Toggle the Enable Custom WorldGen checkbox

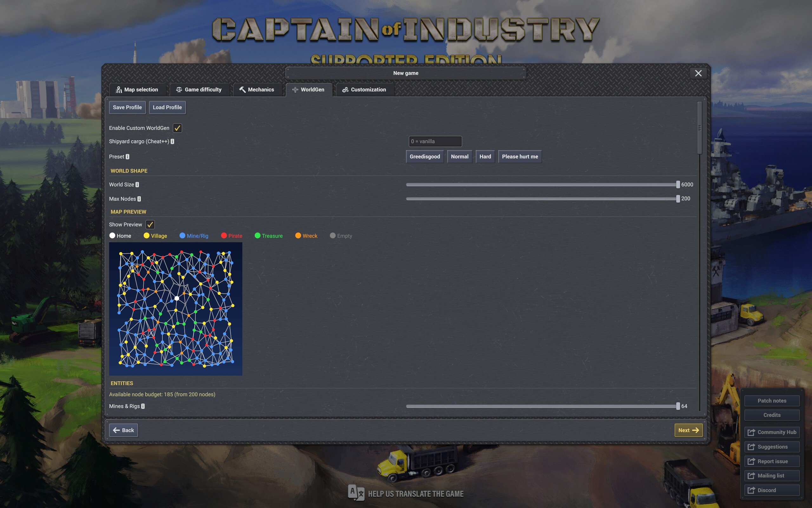pyautogui.click(x=177, y=128)
